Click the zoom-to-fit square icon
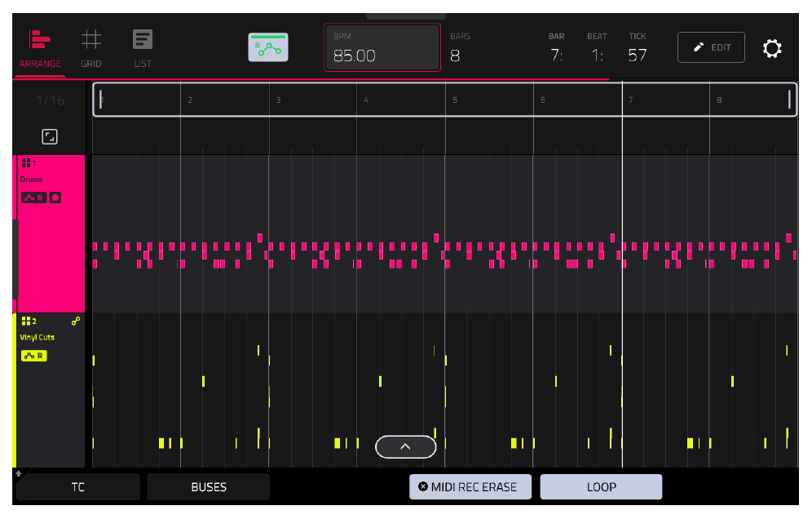The height and width of the screenshot is (519, 812). tap(50, 137)
